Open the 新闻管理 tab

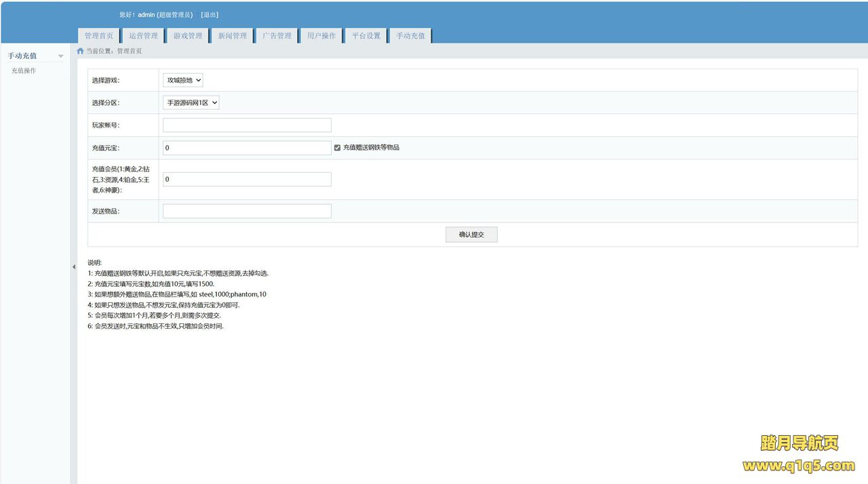(233, 36)
